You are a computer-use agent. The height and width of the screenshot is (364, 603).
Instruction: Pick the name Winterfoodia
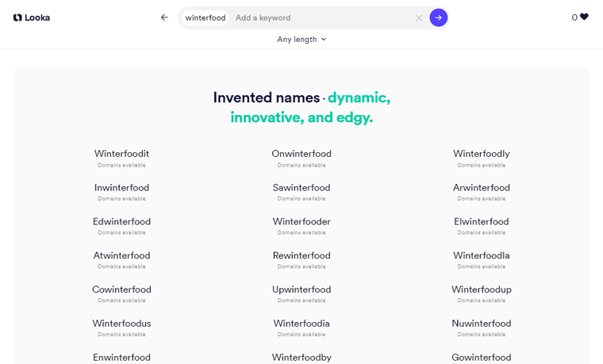[x=301, y=324]
